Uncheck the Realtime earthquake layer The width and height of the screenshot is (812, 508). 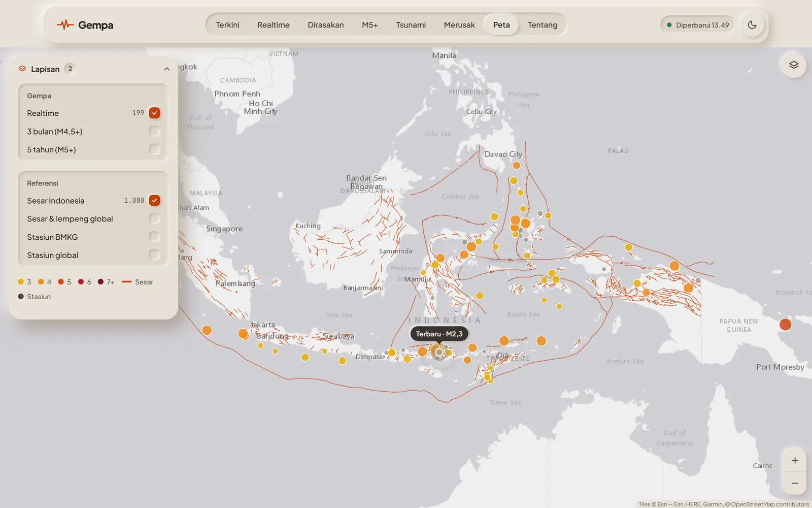(154, 113)
